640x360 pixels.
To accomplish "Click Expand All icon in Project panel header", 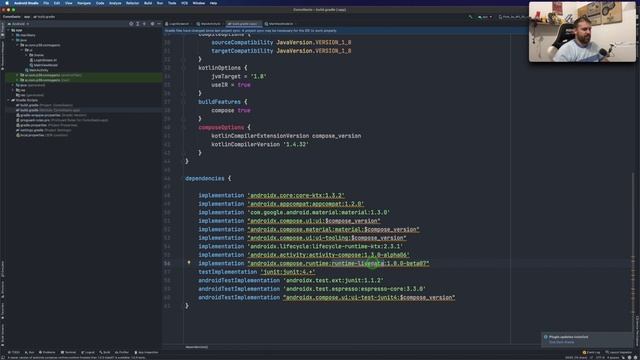I will pyautogui.click(x=138, y=24).
